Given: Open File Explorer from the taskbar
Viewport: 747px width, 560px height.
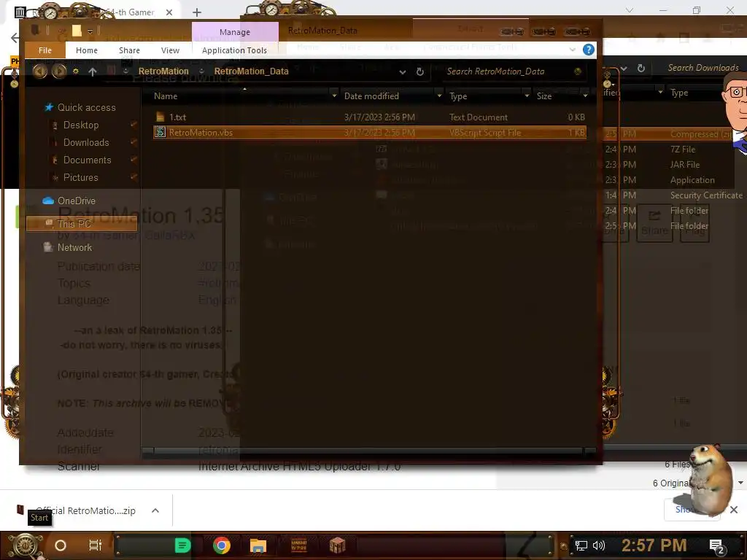Looking at the screenshot, I should pos(258,545).
